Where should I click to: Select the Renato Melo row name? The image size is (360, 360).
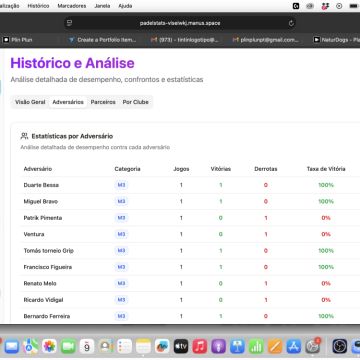pos(40,283)
